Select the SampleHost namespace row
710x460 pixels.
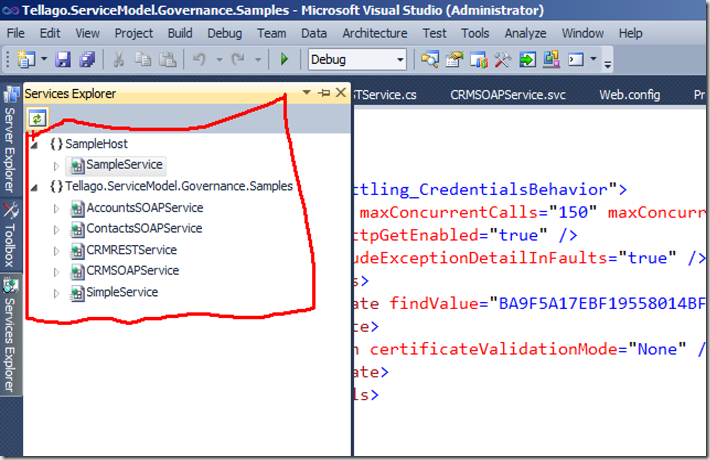point(89,144)
